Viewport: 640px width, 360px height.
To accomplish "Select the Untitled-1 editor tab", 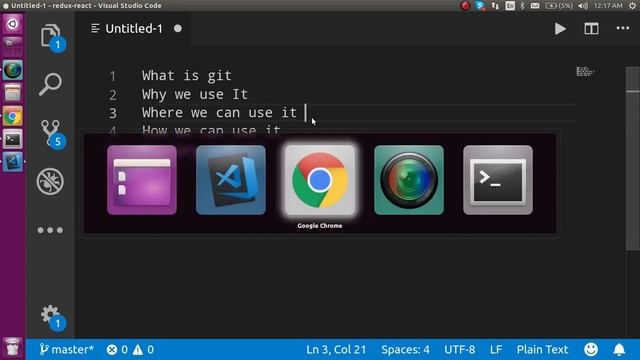I will 133,29.
